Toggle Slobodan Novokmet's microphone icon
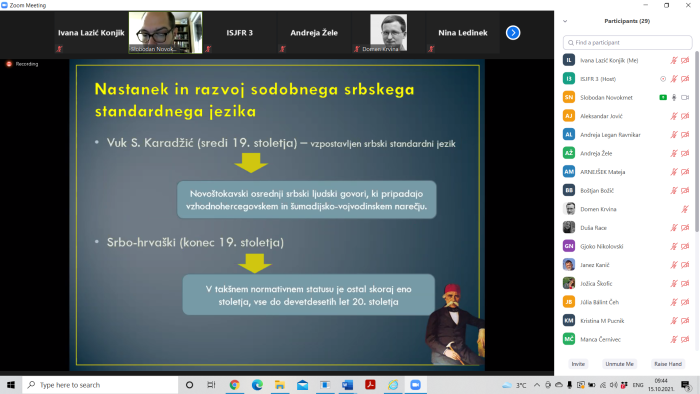Image resolution: width=700 pixels, height=394 pixels. click(x=674, y=97)
